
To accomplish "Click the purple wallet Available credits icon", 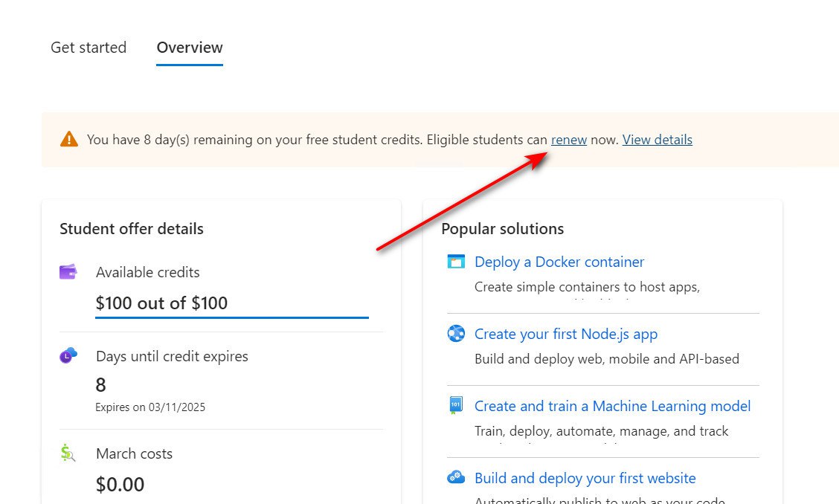I will [68, 272].
